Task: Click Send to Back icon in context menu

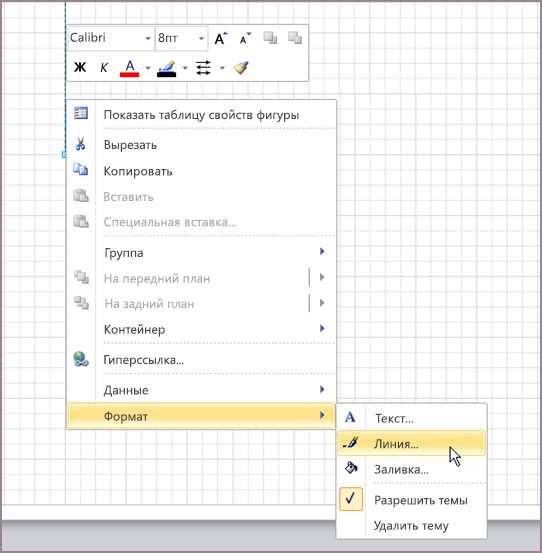Action: coord(81,303)
